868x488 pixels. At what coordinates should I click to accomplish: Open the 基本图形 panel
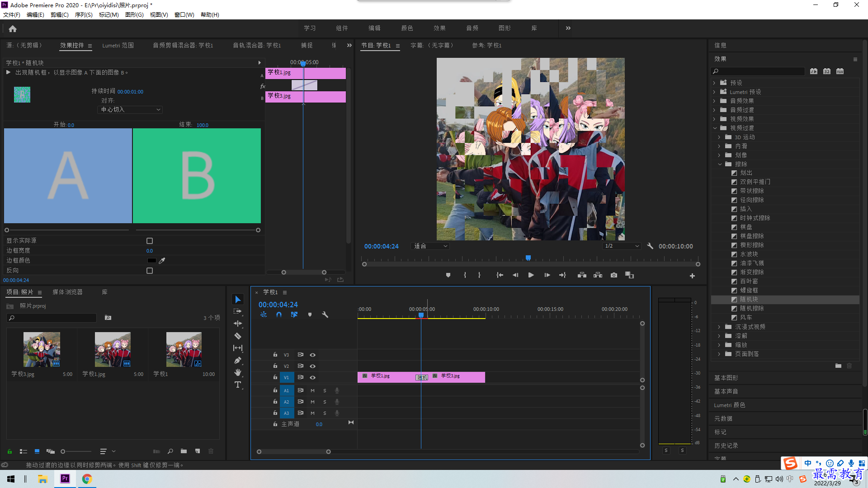(x=726, y=378)
